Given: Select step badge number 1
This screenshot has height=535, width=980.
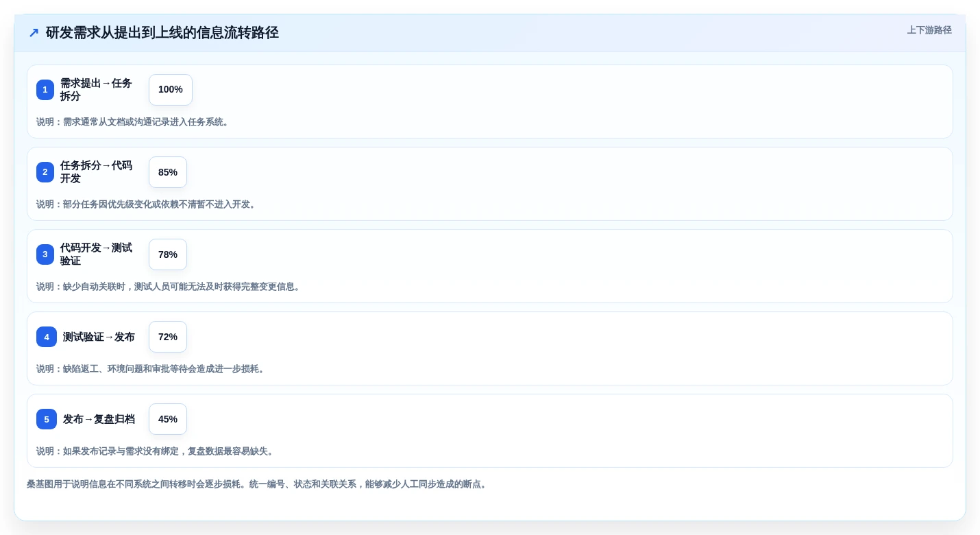Looking at the screenshot, I should coord(45,90).
